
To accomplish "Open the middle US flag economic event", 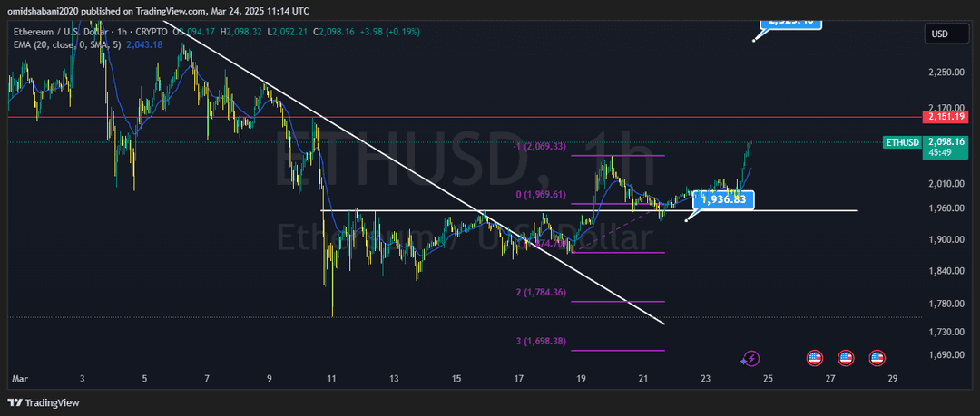I will pos(846,358).
